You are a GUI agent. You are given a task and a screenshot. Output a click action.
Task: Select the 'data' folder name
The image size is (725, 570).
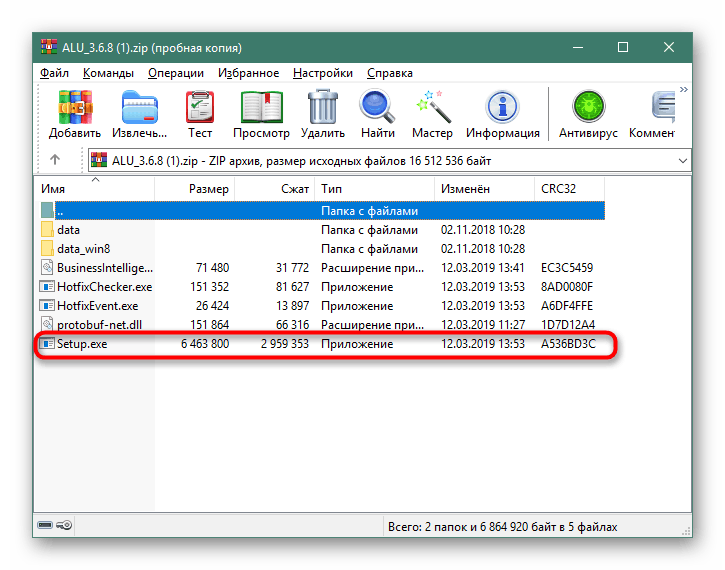68,230
